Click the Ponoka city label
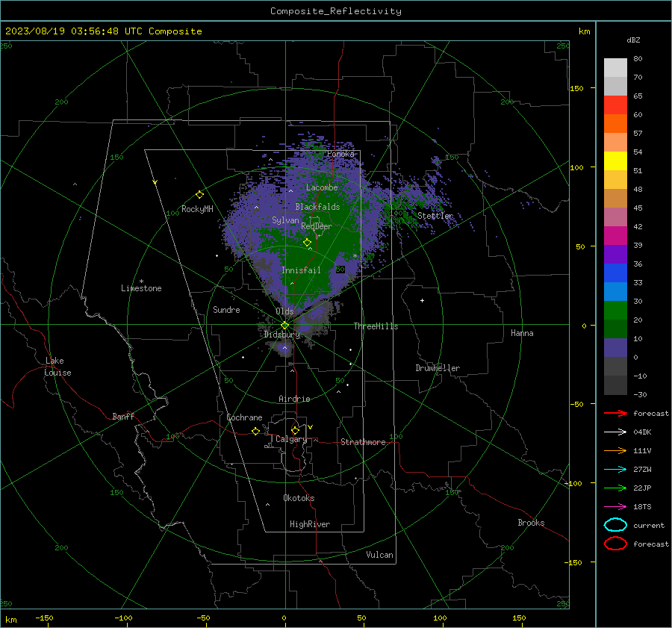672x628 pixels. point(340,154)
